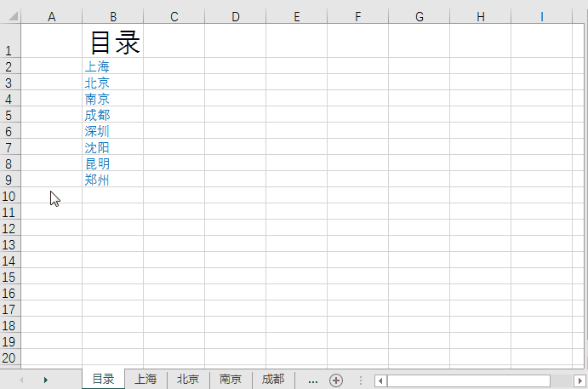Viewport: 588px width, 389px height.
Task: Select column I header
Action: (x=541, y=16)
